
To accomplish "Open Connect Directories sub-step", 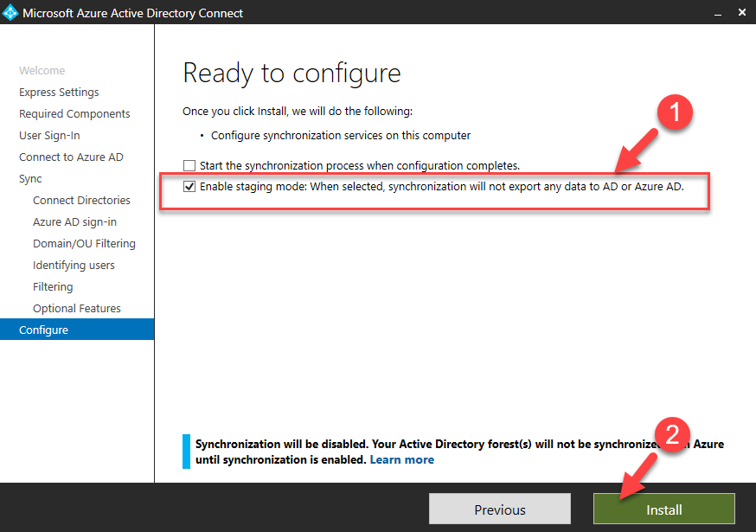I will point(81,200).
